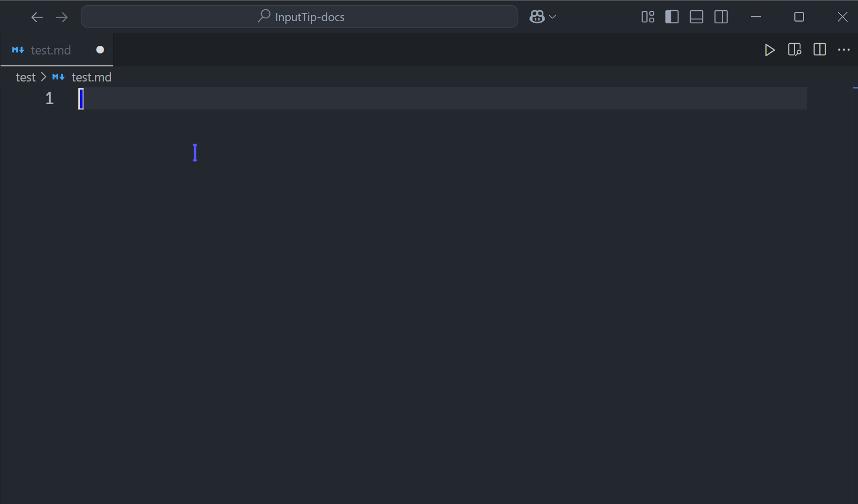Open the InputTip-docs search box
Viewport: 858px width, 504px height.
299,17
